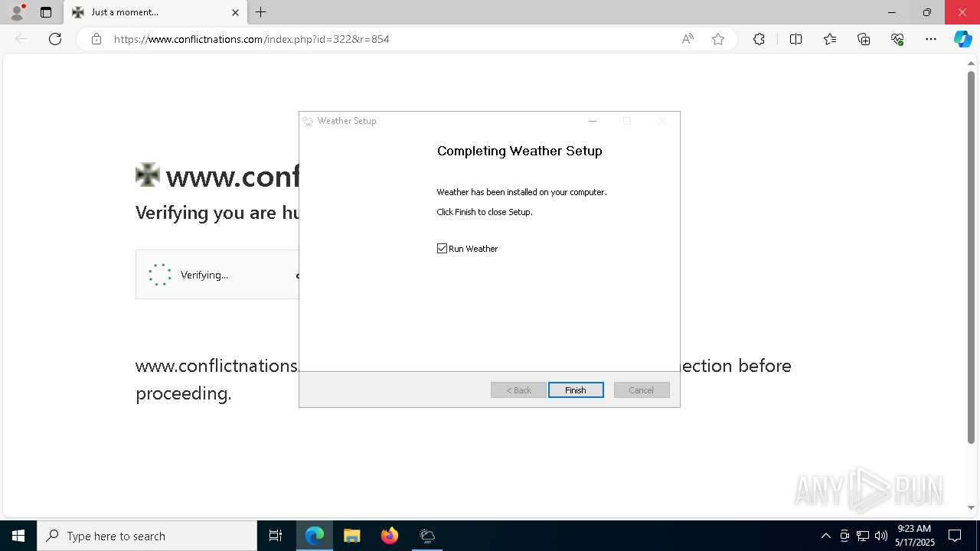Open Extensions puzzle icon
The width and height of the screenshot is (980, 551).
[759, 39]
